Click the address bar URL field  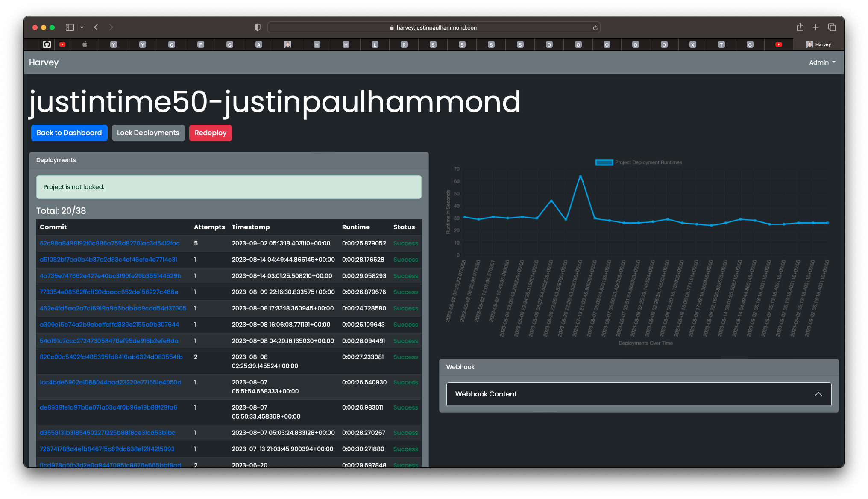[x=434, y=27]
